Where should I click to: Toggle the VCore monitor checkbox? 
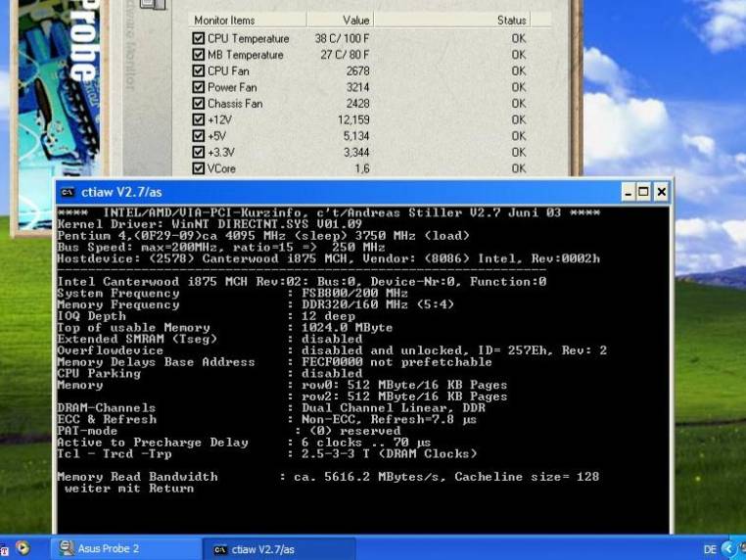(199, 168)
